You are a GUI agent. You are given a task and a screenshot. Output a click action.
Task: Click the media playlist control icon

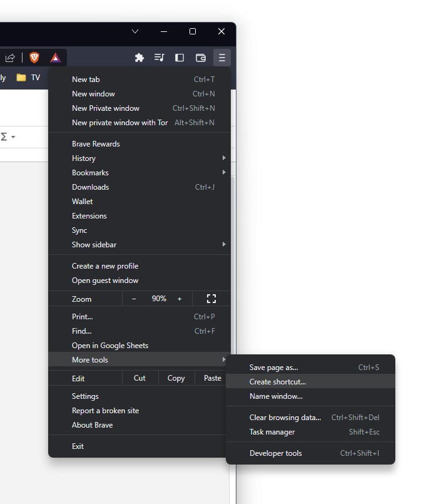point(160,58)
